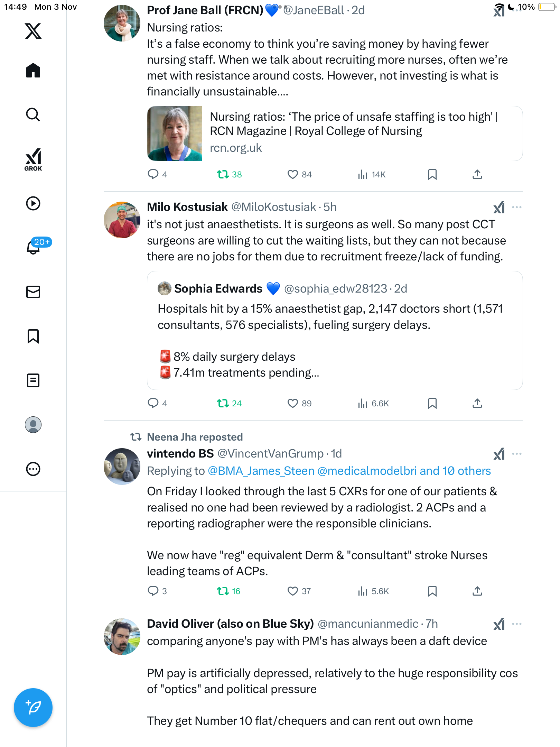Bookmark the vintendo BS post
Viewport: 560px width, 747px height.
tap(432, 591)
